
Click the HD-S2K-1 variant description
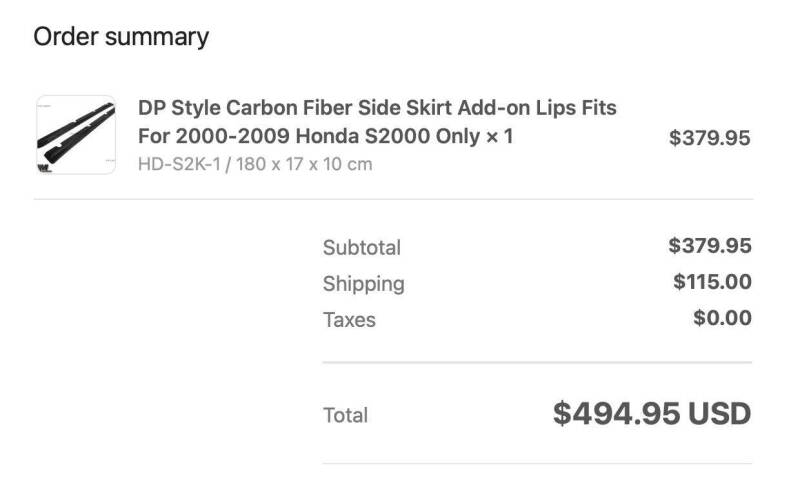pos(255,164)
